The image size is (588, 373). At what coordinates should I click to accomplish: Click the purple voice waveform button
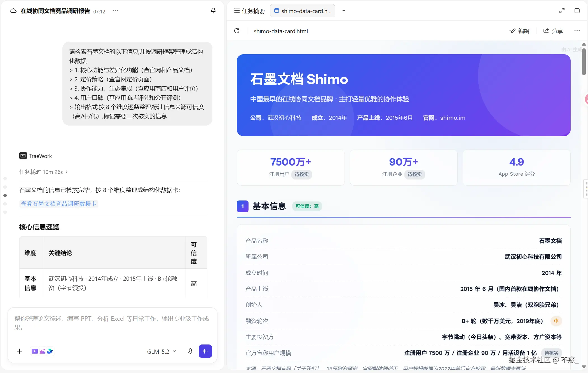click(205, 351)
